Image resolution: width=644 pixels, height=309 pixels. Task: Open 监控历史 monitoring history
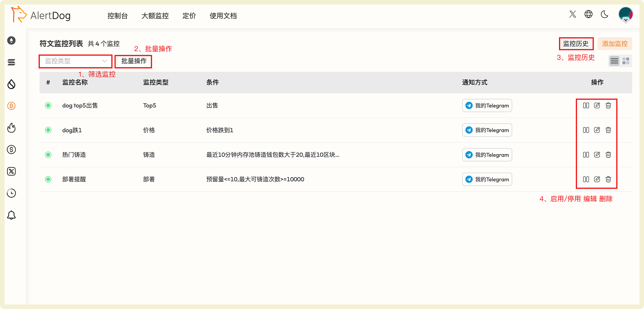point(576,43)
